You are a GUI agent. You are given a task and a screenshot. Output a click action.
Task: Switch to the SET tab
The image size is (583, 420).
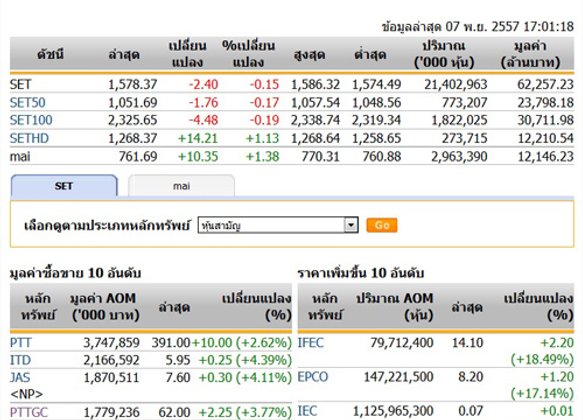click(64, 185)
